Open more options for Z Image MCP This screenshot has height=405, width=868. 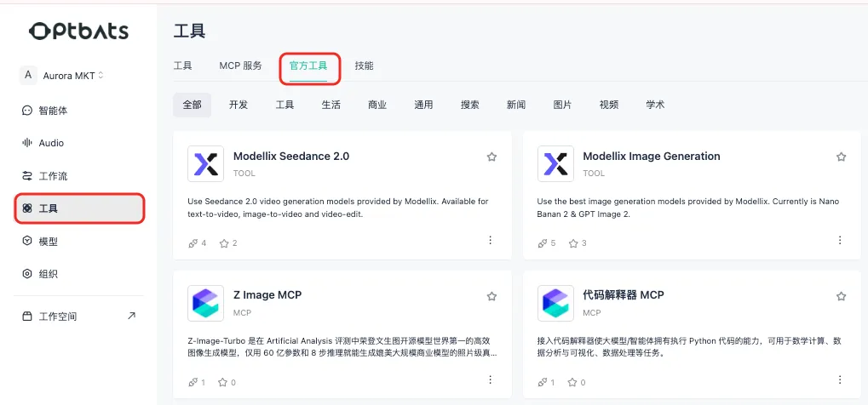point(490,379)
